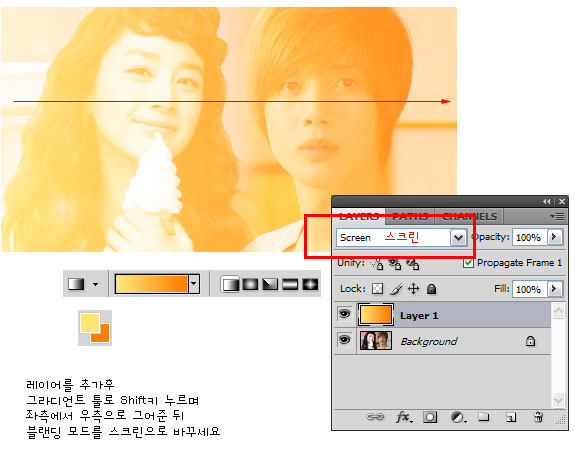Screen dimensions: 575x459
Task: Switch to the Channels tab
Action: [469, 217]
